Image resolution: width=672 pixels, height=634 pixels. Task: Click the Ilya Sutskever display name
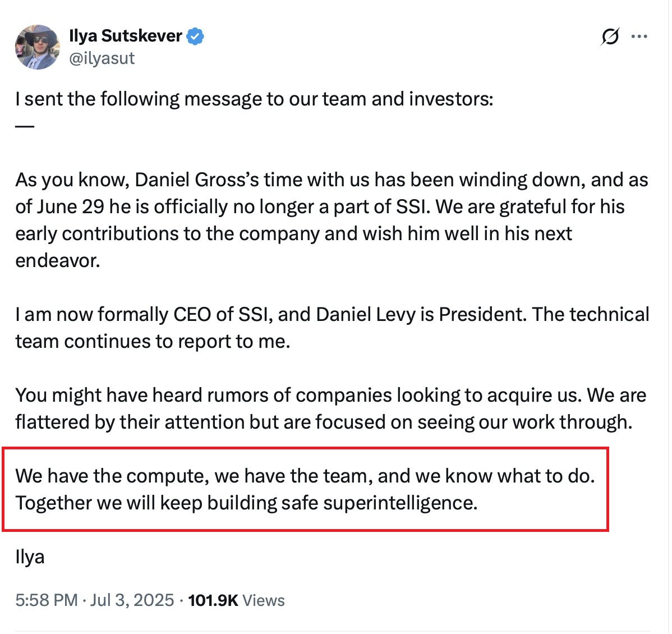(125, 36)
